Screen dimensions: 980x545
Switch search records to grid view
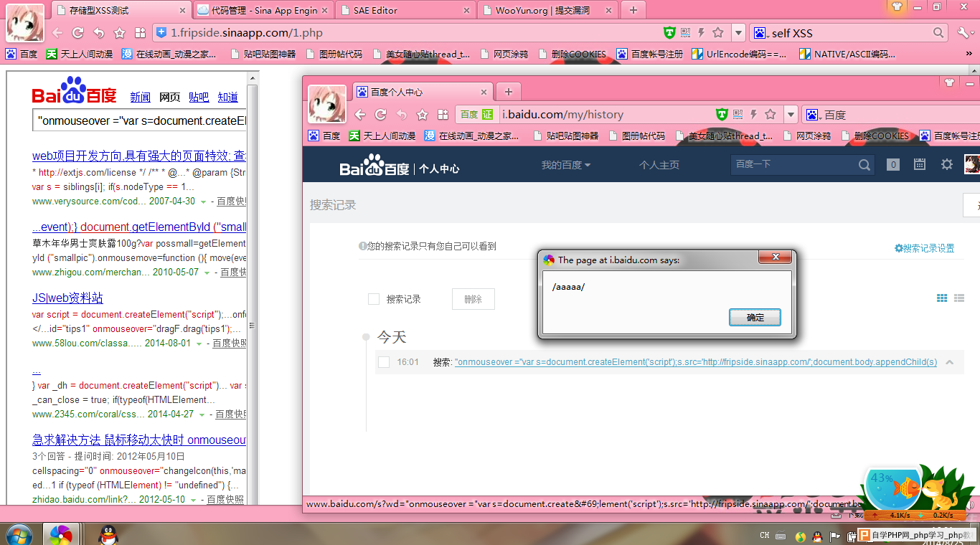[943, 298]
